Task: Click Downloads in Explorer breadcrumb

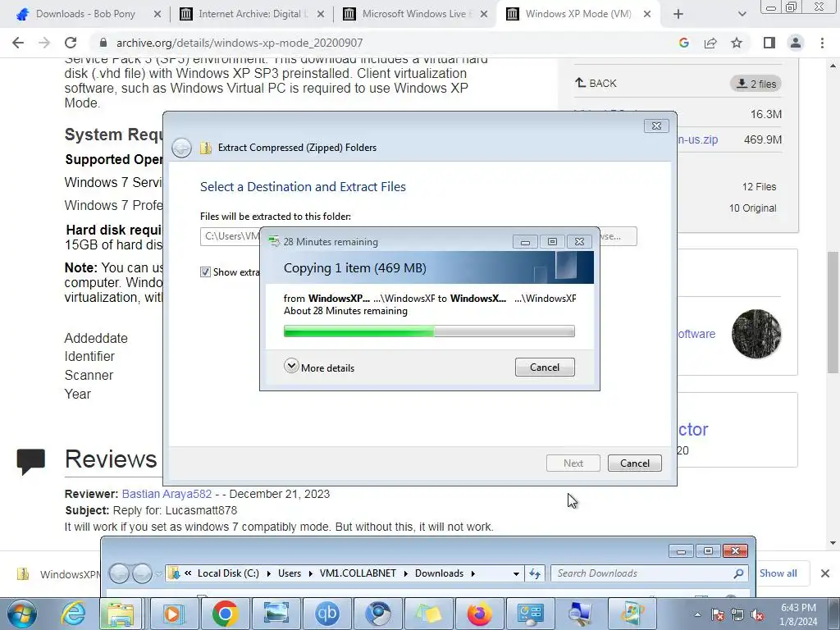Action: coord(440,573)
